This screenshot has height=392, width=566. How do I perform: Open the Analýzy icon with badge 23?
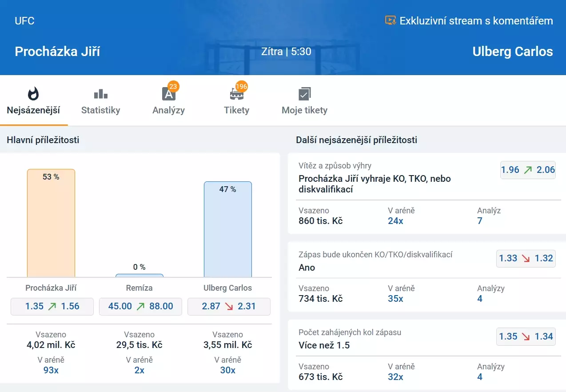click(168, 94)
